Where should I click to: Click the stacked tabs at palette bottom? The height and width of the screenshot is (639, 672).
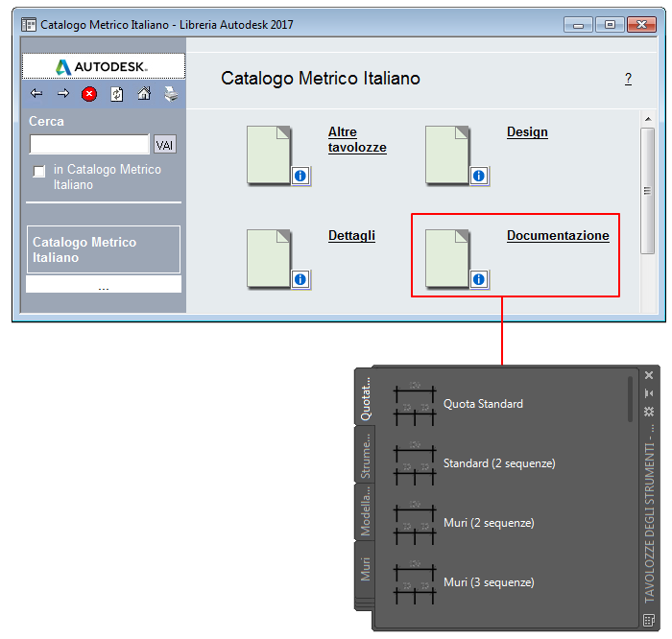pos(365,604)
